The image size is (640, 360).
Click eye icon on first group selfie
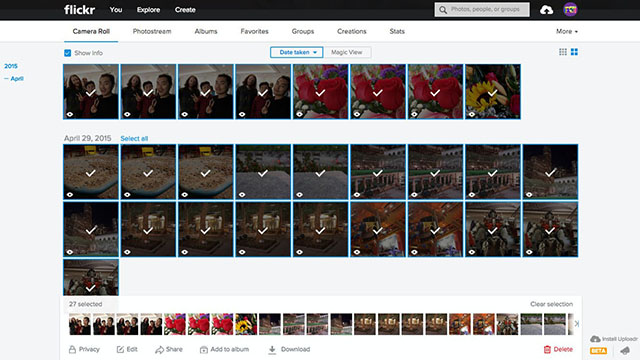[x=70, y=114]
